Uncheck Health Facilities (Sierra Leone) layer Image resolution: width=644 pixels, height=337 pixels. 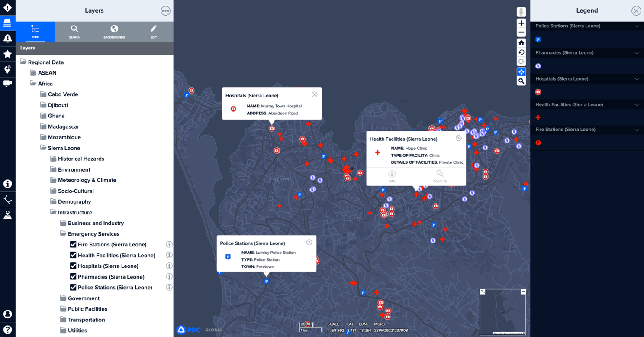click(x=73, y=255)
